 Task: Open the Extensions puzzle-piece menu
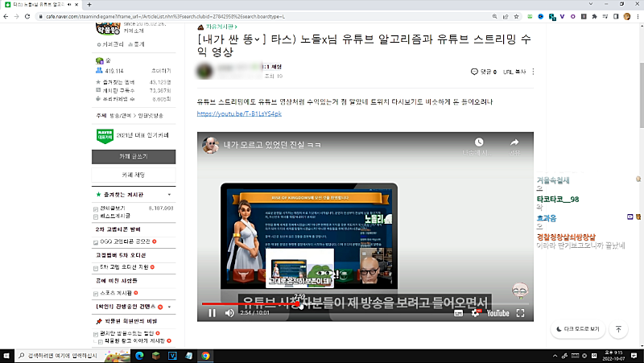[594, 16]
